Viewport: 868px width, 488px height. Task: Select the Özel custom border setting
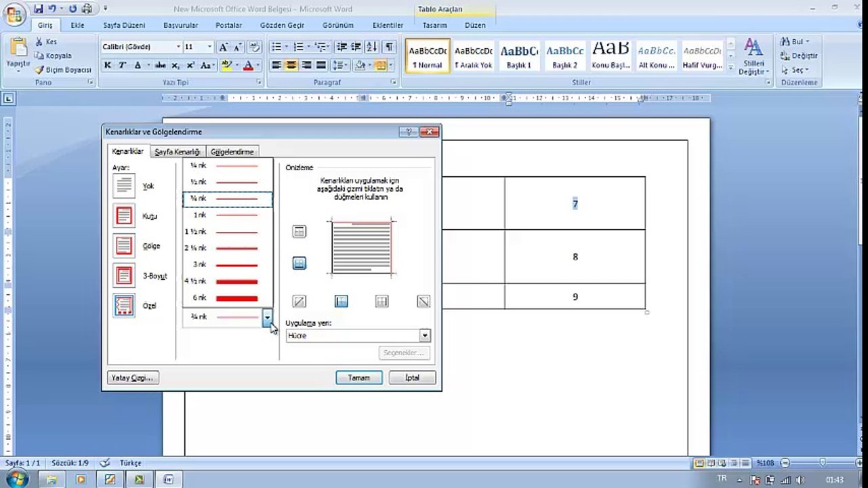click(x=124, y=306)
